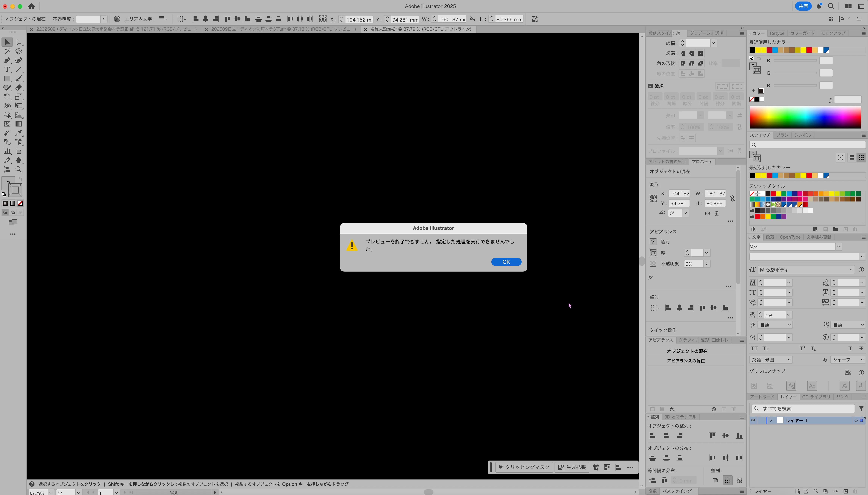Click the color spectrum bar
868x495 pixels.
(x=805, y=117)
